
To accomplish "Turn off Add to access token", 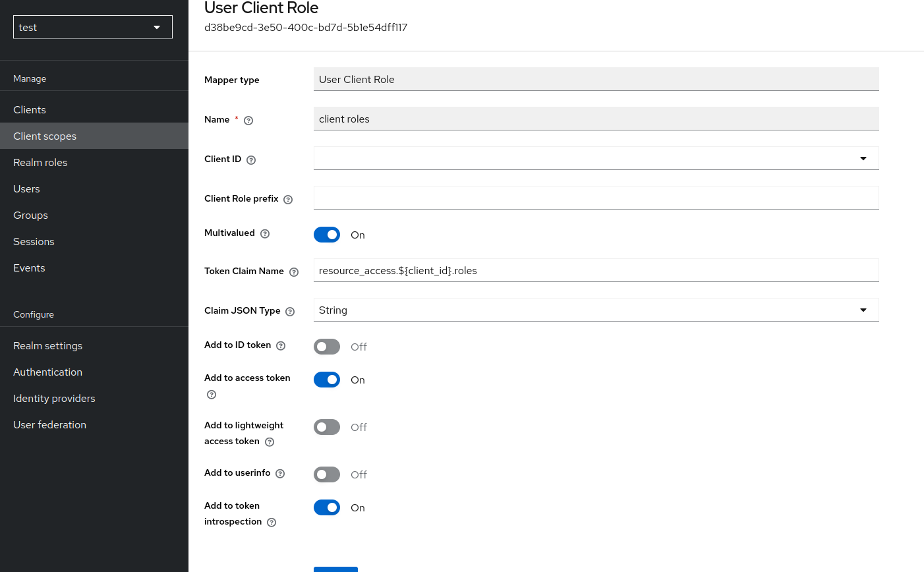I will point(327,380).
